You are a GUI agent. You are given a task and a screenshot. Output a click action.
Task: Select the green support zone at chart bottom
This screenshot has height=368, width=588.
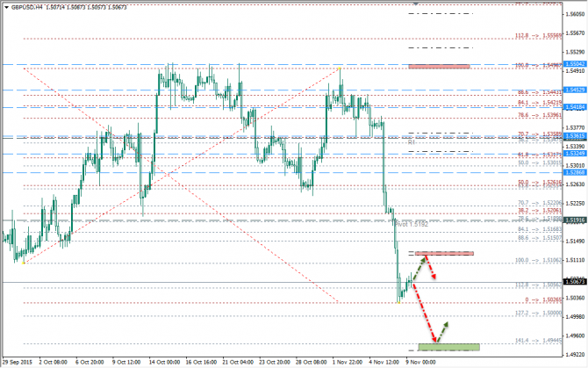coord(448,347)
